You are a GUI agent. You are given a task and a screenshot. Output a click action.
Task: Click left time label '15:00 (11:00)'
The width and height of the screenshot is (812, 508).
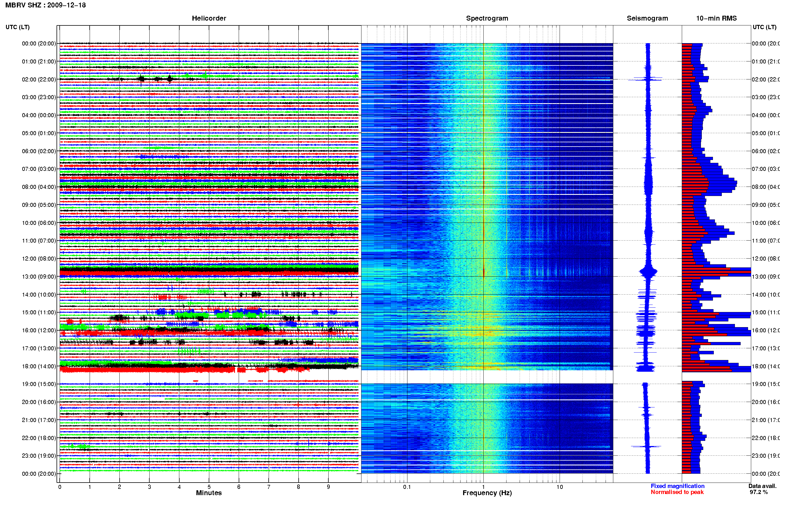coord(39,313)
